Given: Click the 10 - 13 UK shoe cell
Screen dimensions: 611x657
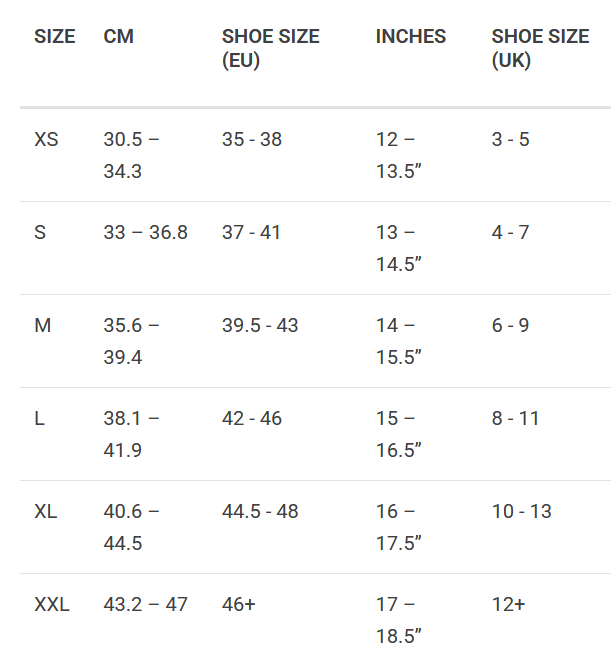Looking at the screenshot, I should pyautogui.click(x=521, y=512).
